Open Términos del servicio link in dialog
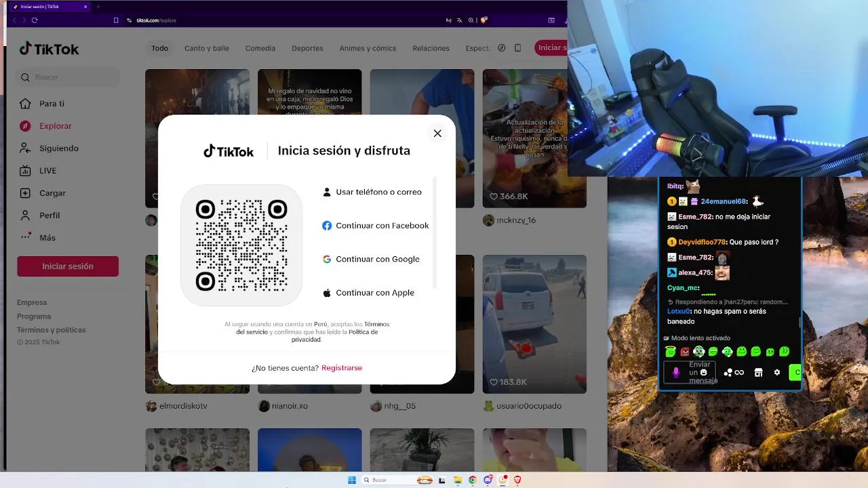 [x=313, y=329]
